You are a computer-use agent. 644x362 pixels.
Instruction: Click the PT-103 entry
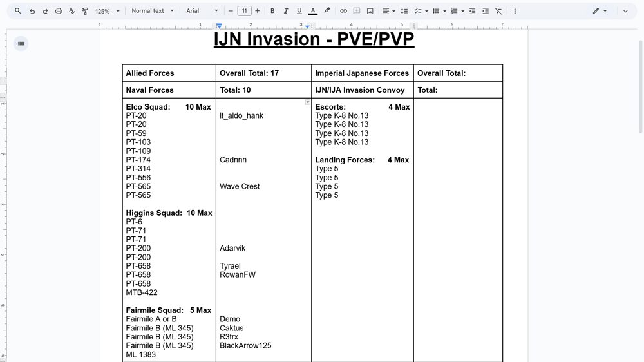pyautogui.click(x=138, y=142)
